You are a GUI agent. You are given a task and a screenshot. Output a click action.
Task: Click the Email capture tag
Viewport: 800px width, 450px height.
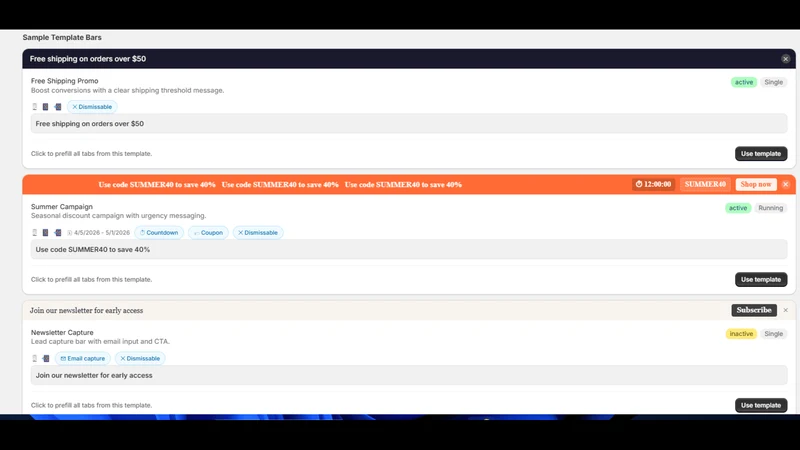pos(83,358)
